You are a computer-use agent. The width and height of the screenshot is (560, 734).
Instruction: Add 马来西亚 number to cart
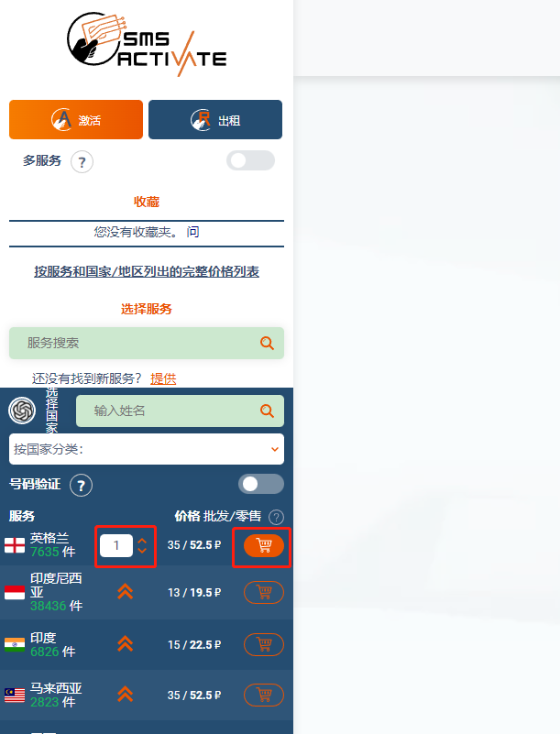pos(264,696)
